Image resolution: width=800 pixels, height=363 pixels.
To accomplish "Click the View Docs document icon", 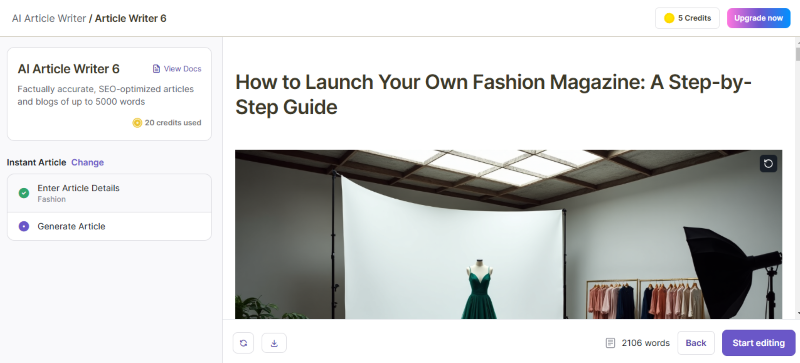I will (x=157, y=69).
